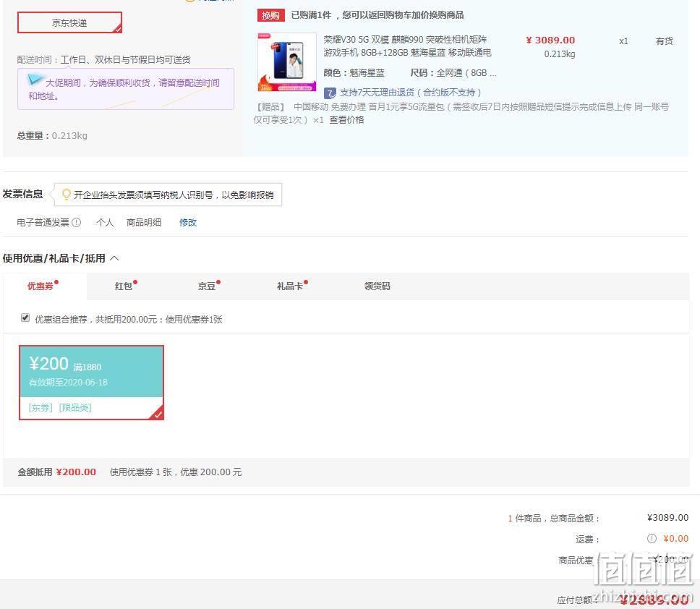This screenshot has width=700, height=609.
Task: Click the info icon beside 电子普通发票
Action: [77, 222]
